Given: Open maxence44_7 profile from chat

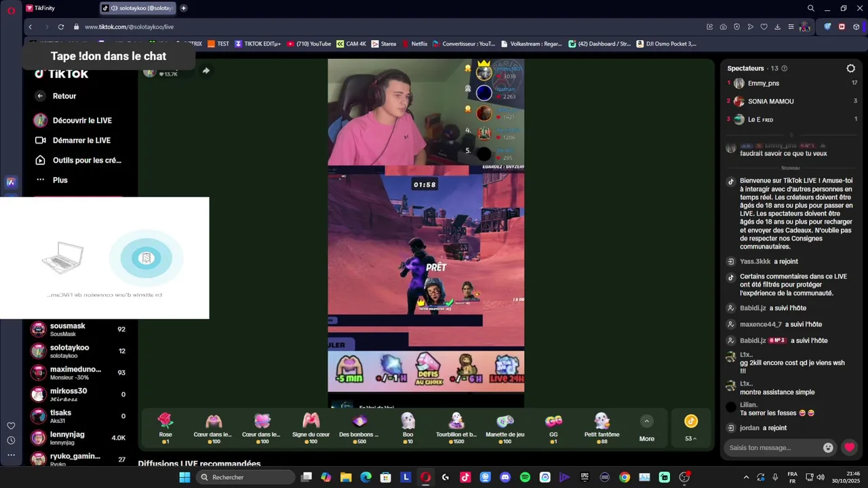Looking at the screenshot, I should coord(761,324).
